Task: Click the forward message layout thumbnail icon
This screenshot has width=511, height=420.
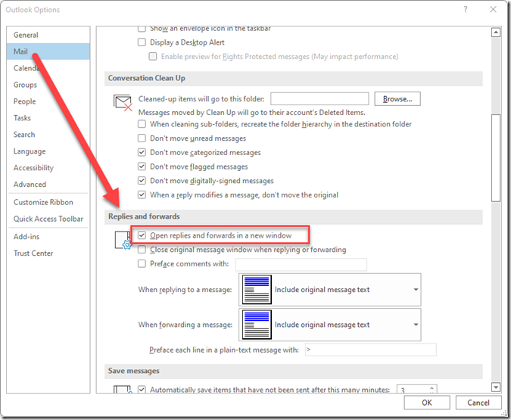Action: [x=257, y=325]
